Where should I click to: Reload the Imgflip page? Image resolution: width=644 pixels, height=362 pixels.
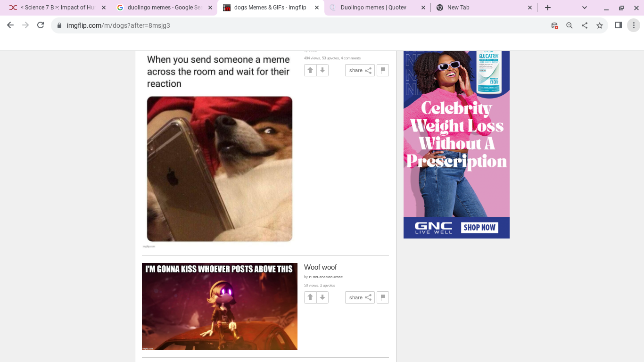tap(41, 25)
